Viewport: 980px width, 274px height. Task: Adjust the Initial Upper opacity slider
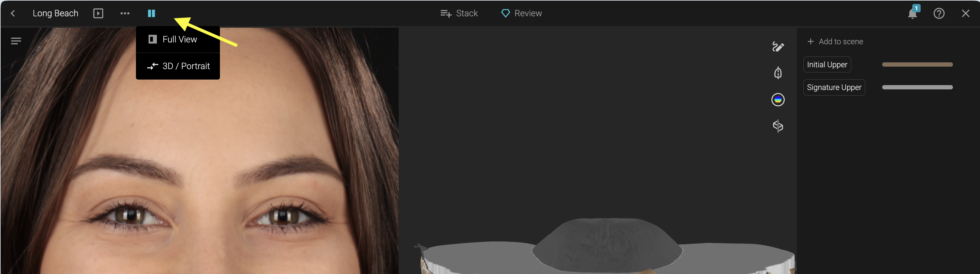click(x=917, y=65)
